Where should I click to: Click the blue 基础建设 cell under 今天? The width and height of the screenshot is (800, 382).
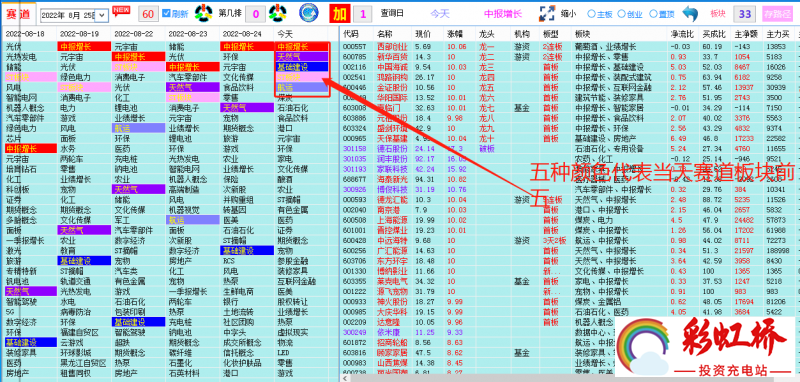(302, 67)
